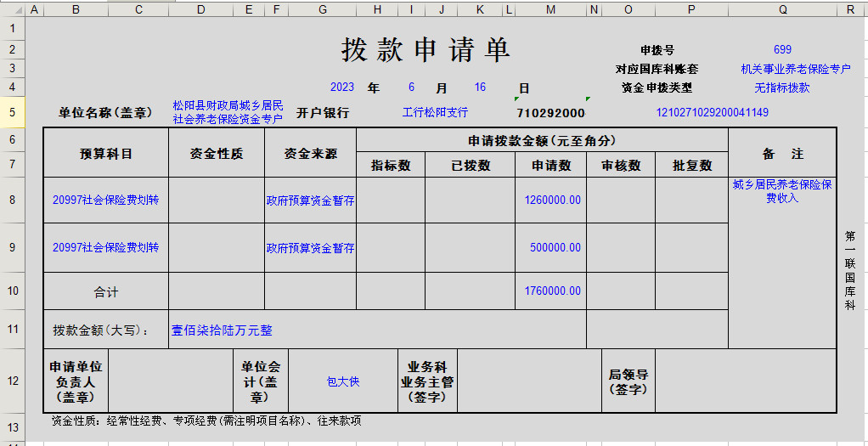Click the title 拨款申请单
868x446 pixels.
[426, 50]
